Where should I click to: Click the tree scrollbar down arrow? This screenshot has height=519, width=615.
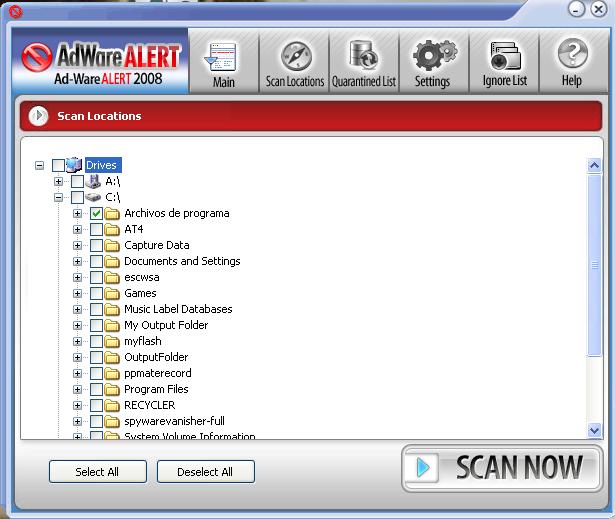point(594,430)
